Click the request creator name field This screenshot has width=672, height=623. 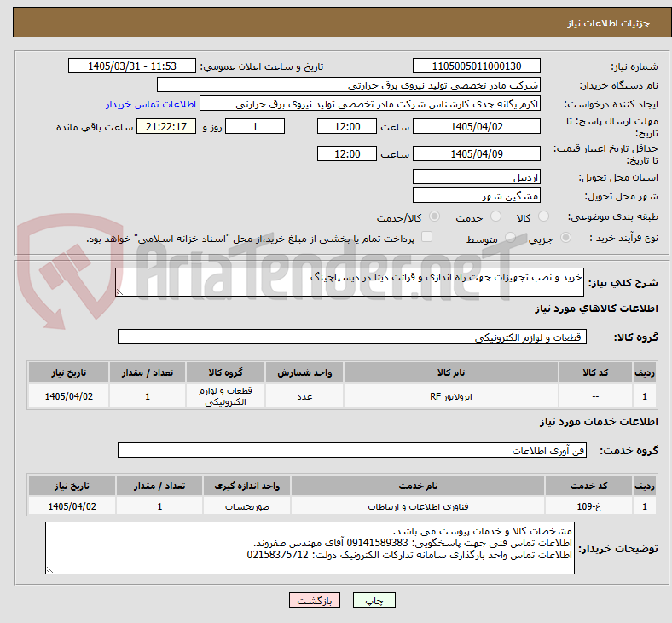(370, 104)
